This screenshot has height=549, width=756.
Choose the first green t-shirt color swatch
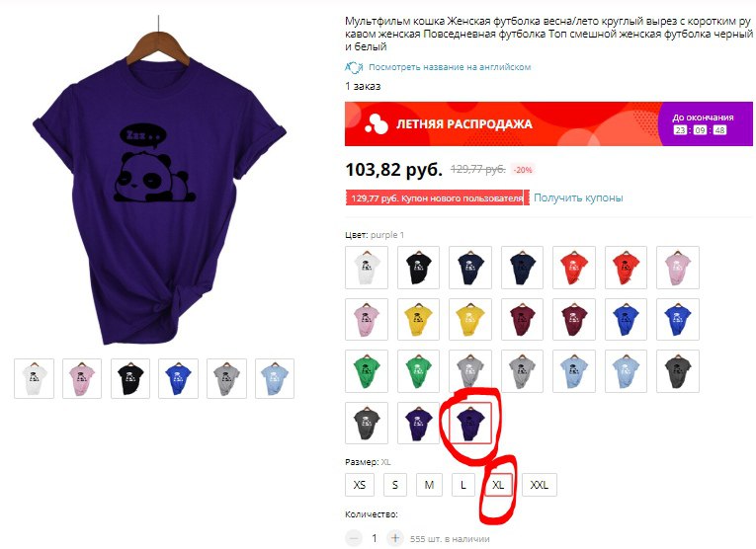click(x=367, y=371)
